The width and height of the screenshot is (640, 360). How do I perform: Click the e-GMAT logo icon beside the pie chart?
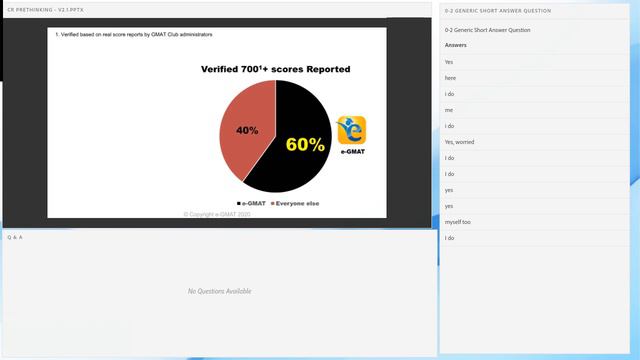pos(351,130)
